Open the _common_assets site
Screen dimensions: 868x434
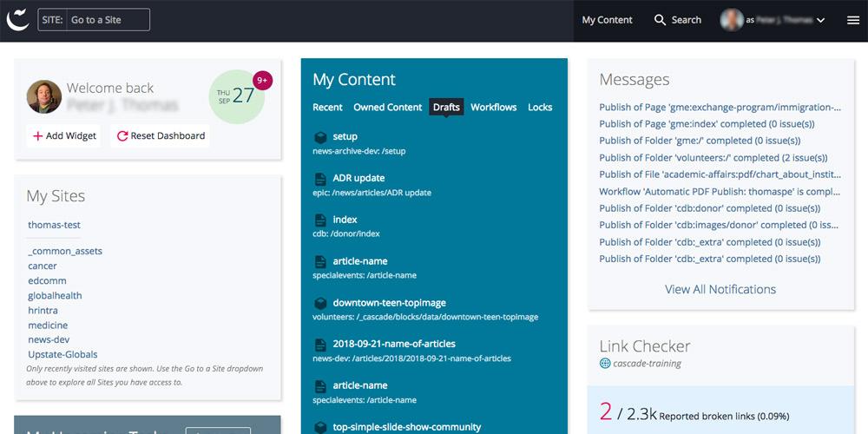point(65,251)
